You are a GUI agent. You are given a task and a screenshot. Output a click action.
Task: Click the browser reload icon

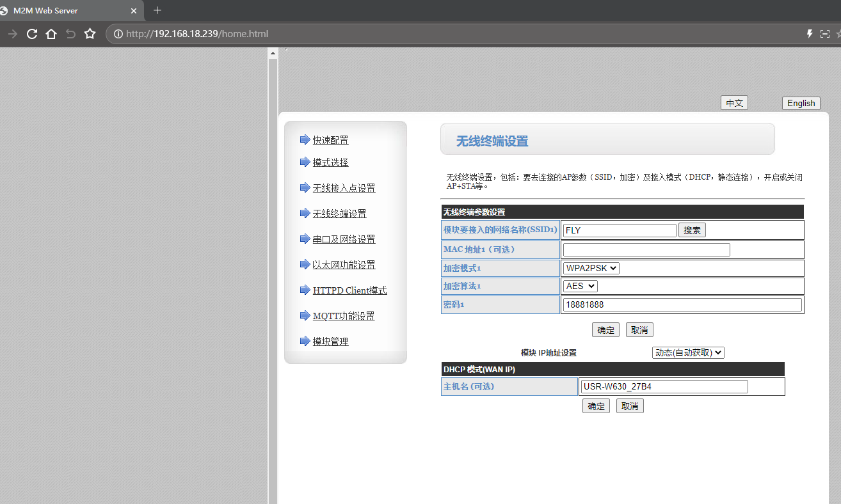coord(32,34)
